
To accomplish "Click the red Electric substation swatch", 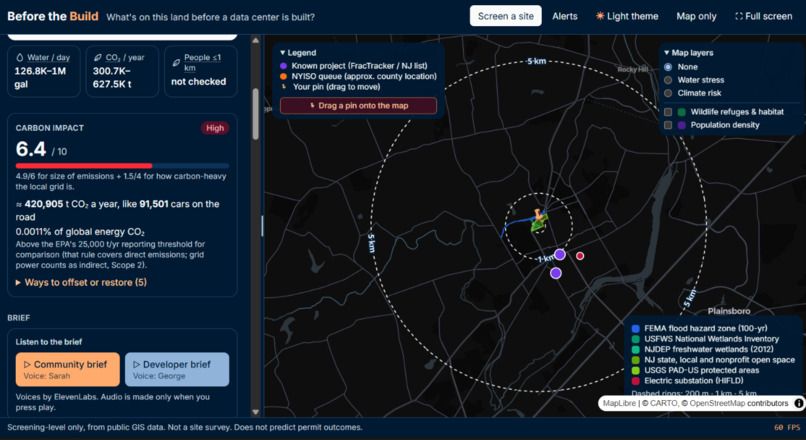I will coord(635,381).
